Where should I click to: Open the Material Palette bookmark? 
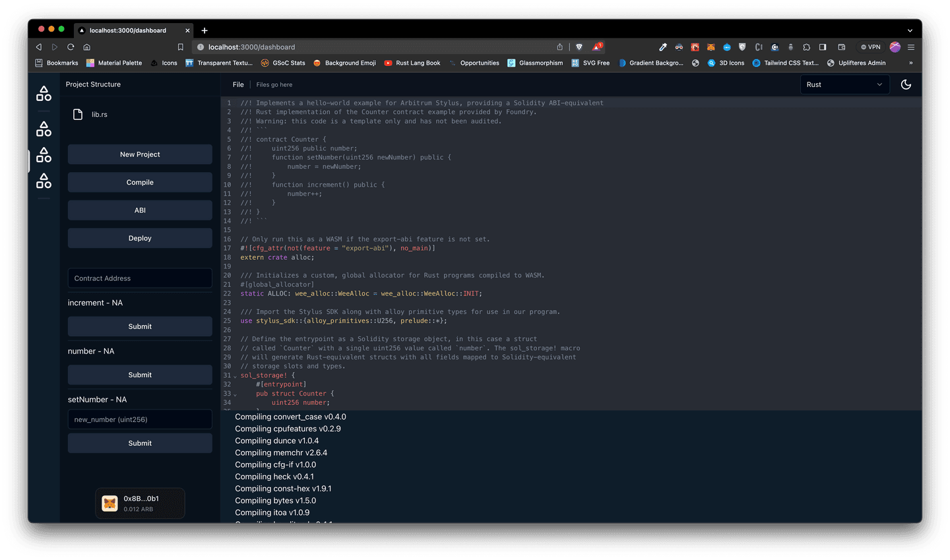coord(114,63)
